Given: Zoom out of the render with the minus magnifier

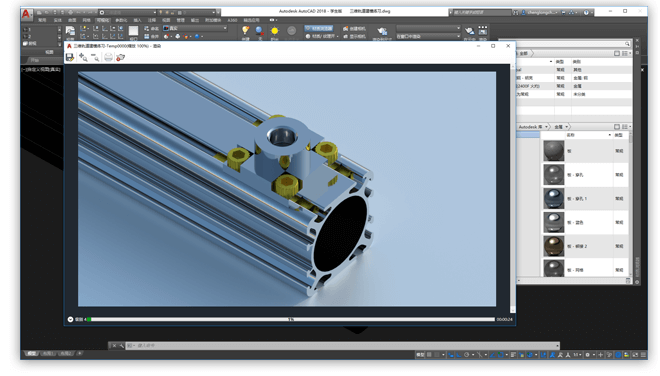Looking at the screenshot, I should point(95,57).
